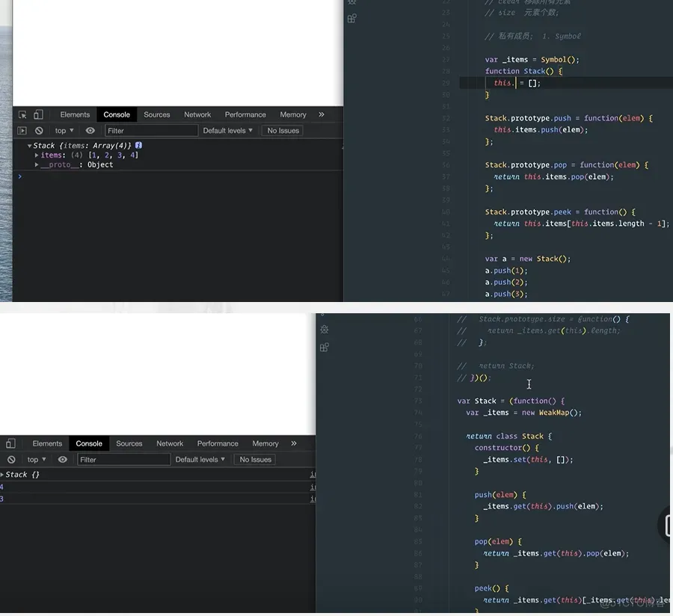Click code line 'return _items.get(this).pop(elem);'
The width and height of the screenshot is (673, 616).
tap(556, 553)
